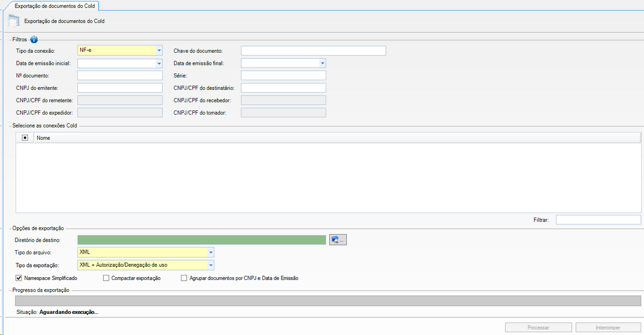Open the destination directory browse button
The height and width of the screenshot is (335, 644).
(x=338, y=239)
